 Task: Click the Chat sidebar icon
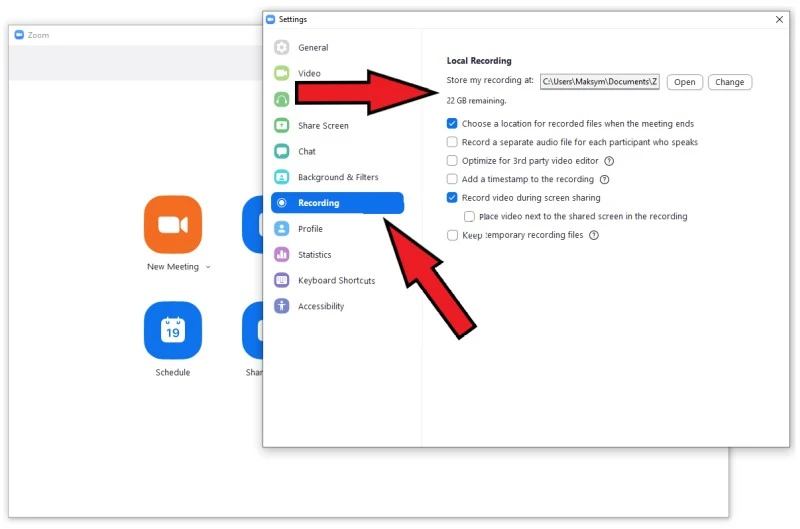pos(282,151)
